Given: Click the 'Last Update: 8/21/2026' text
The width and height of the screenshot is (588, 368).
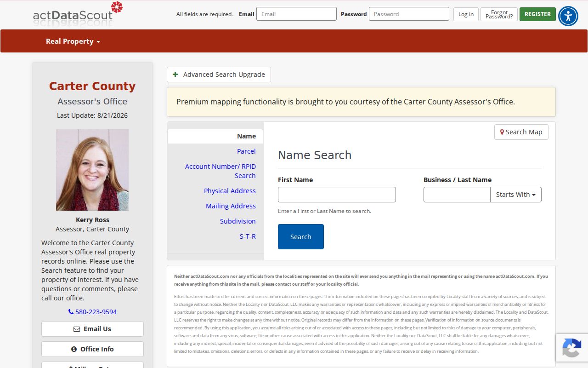Looking at the screenshot, I should coord(92,115).
